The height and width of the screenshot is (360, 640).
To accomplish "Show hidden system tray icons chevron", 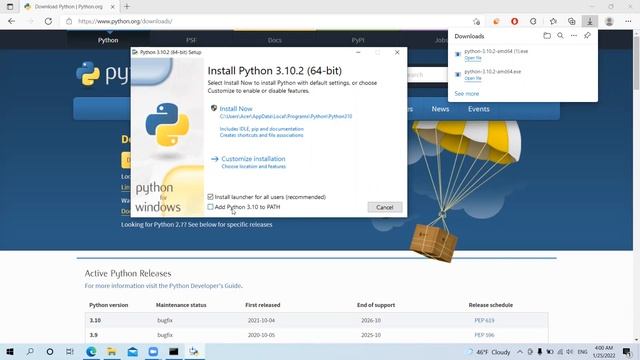I will (520, 352).
